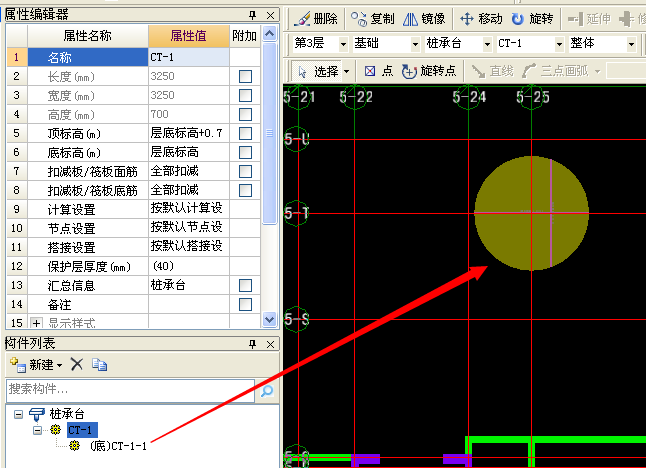Collapse the CT-1 tree node

coord(37,430)
